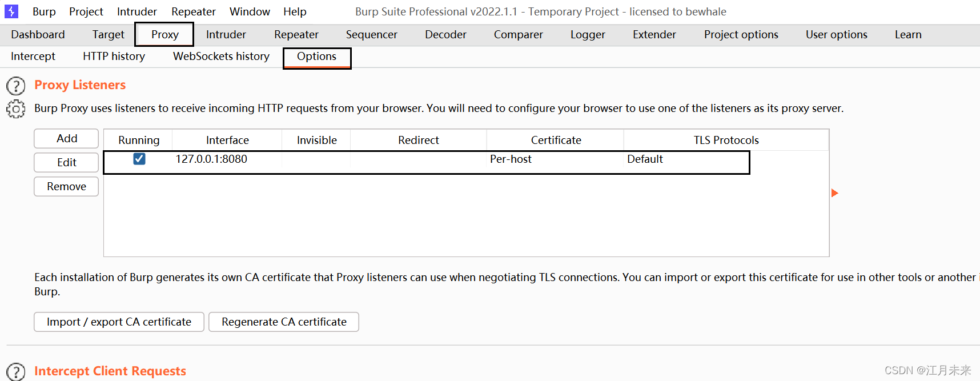Switch to the HTTP history sub-tab
Image resolution: width=980 pixels, height=381 pixels.
pos(114,56)
